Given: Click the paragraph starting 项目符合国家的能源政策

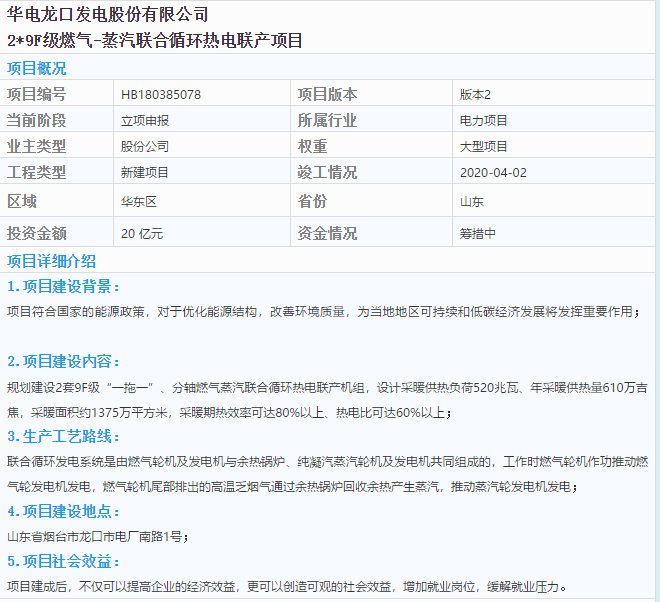Looking at the screenshot, I should 323,312.
